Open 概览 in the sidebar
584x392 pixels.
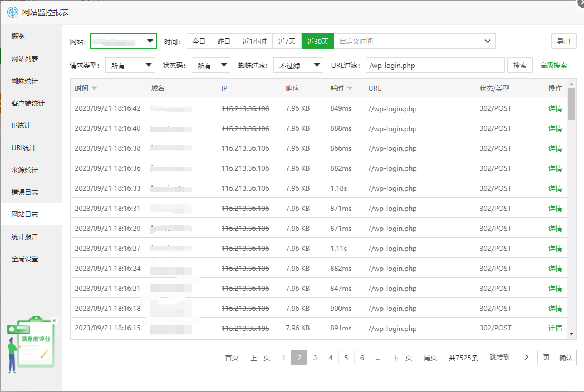tap(31, 37)
